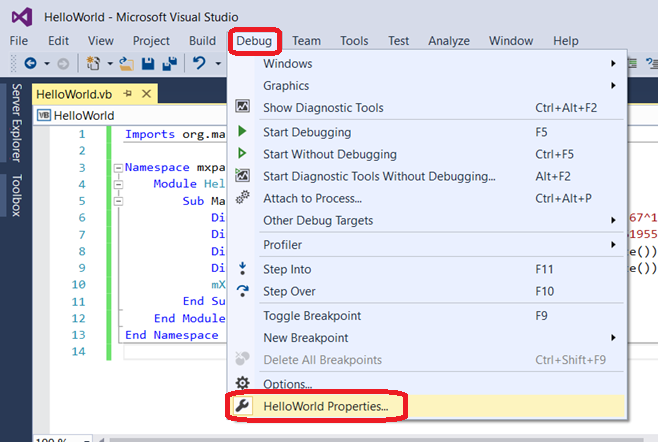Open the Navigate Backward dropdown arrow
This screenshot has height=442, width=658.
point(47,64)
